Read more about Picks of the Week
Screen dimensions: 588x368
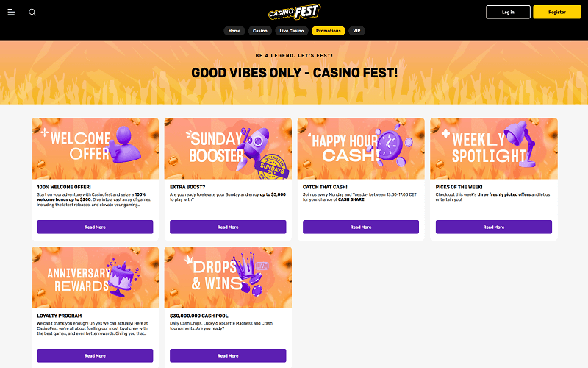[x=493, y=227]
